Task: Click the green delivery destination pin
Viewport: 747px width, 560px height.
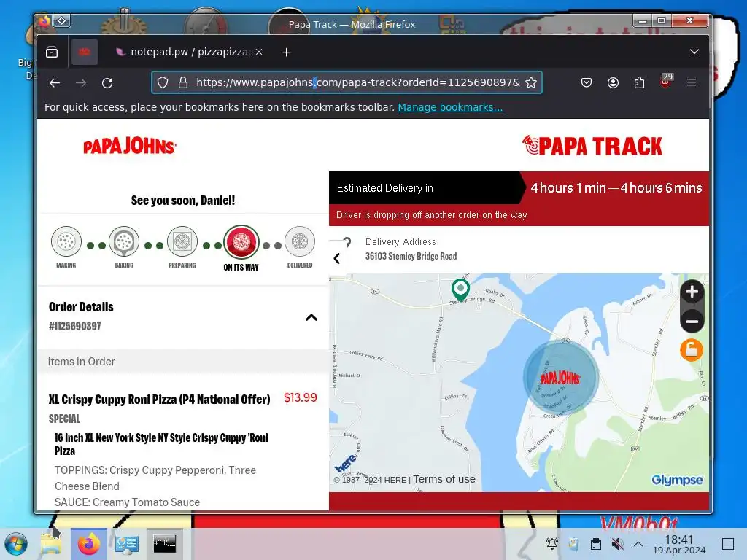Action: click(460, 289)
